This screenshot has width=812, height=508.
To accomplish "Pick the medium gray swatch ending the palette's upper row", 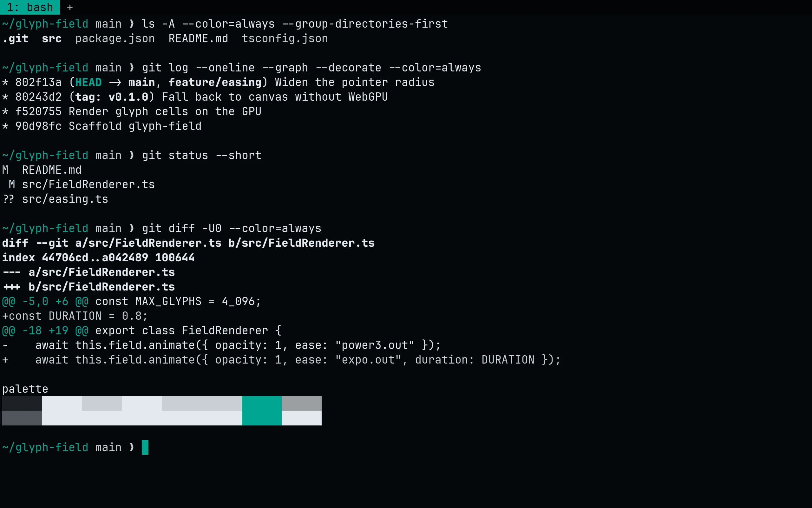I will 301,403.
